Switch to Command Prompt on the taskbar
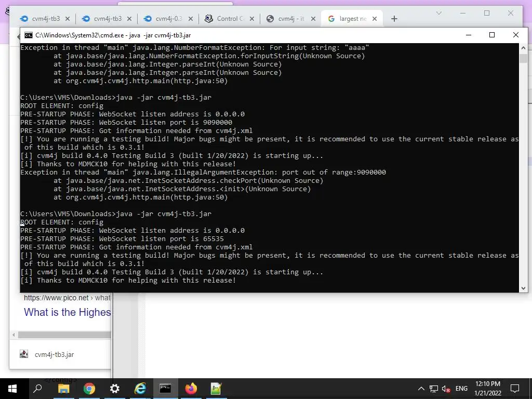 click(165, 389)
